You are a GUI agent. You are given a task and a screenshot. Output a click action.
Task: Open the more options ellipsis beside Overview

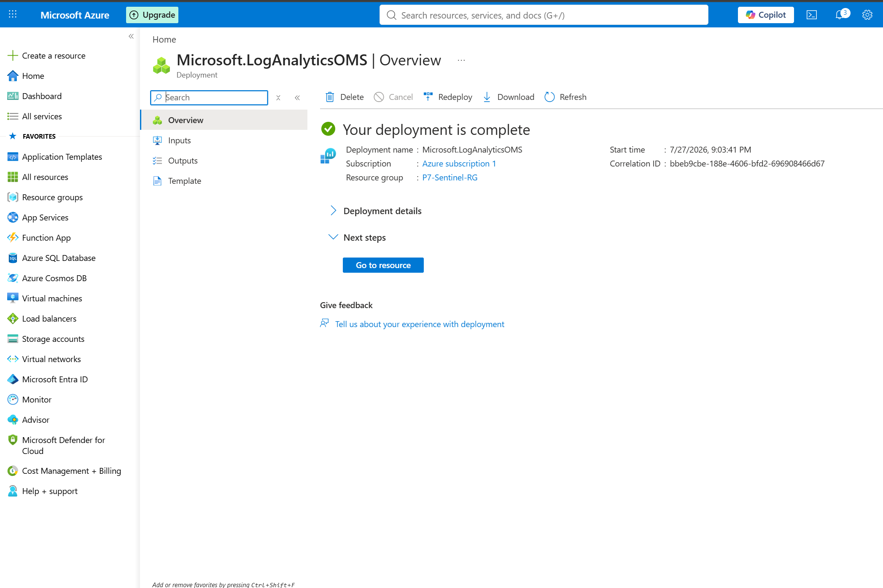(x=461, y=60)
